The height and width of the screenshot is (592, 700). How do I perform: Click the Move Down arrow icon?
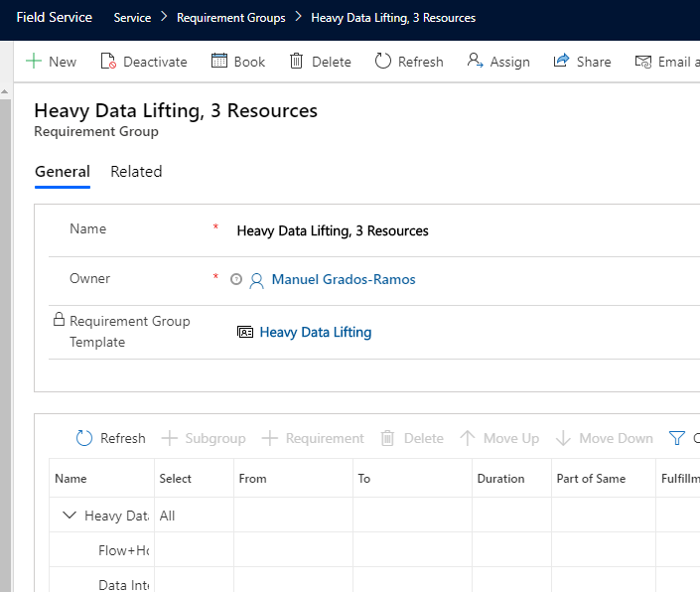[x=563, y=438]
